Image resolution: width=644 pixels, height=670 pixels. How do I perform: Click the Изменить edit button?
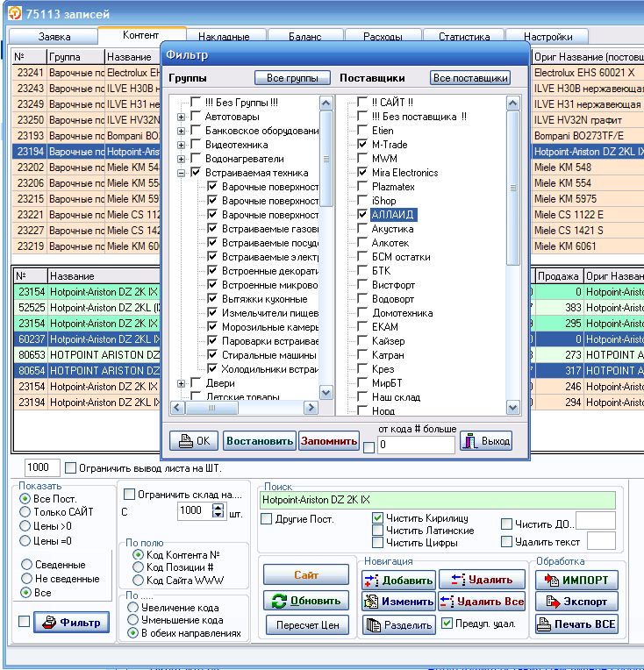click(x=398, y=602)
